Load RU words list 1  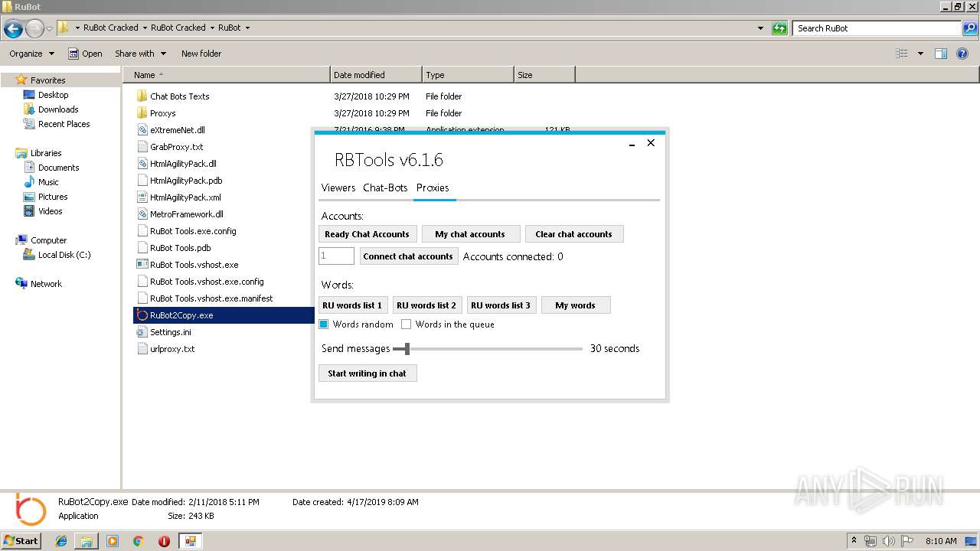352,305
